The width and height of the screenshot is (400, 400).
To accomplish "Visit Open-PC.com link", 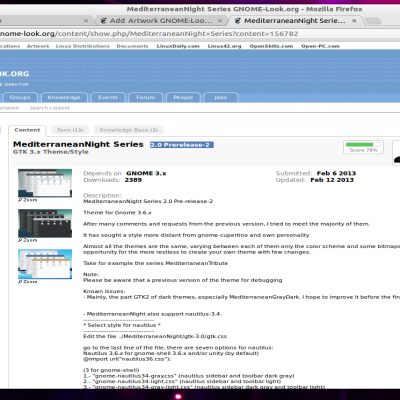I will (x=320, y=46).
